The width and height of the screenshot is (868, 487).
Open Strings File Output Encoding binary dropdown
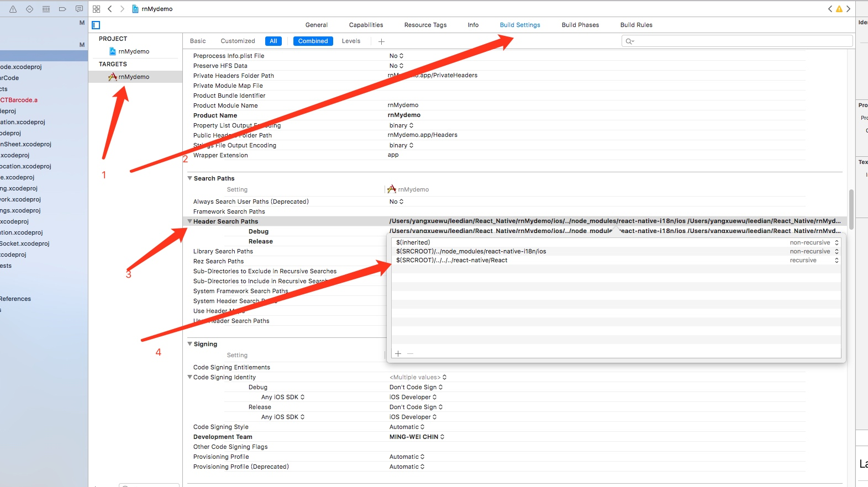(x=402, y=145)
